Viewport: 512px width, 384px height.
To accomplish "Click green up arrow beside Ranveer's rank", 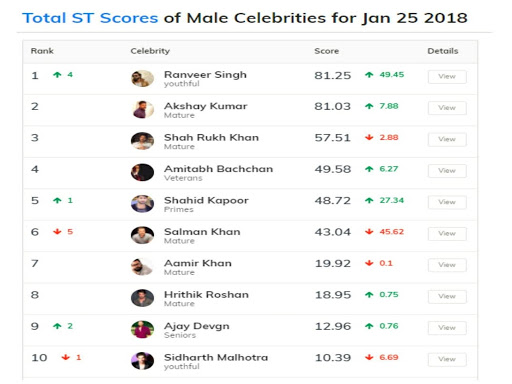I will click(57, 75).
